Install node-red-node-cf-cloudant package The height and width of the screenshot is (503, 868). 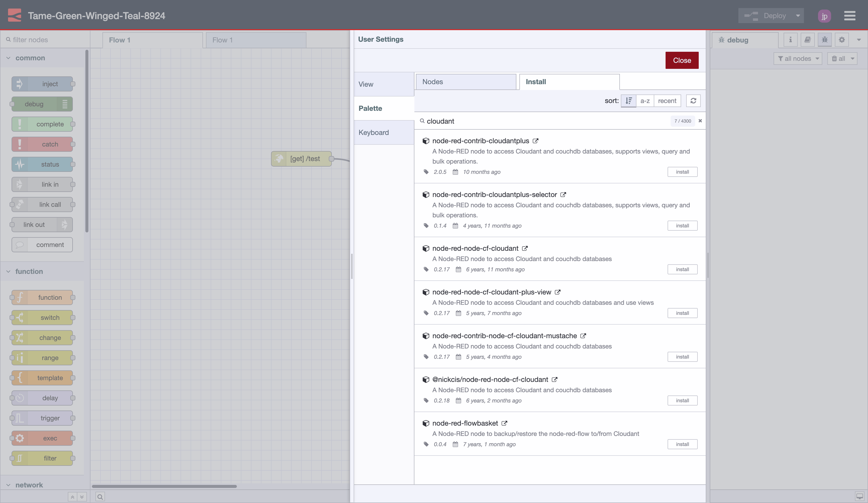[682, 269]
